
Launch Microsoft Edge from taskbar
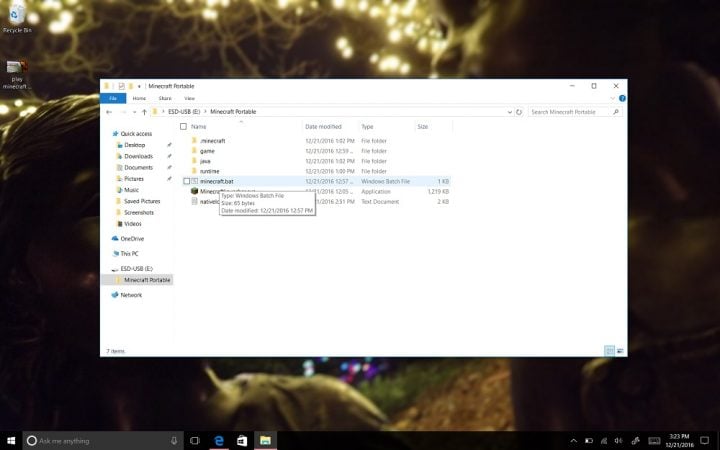(219, 441)
